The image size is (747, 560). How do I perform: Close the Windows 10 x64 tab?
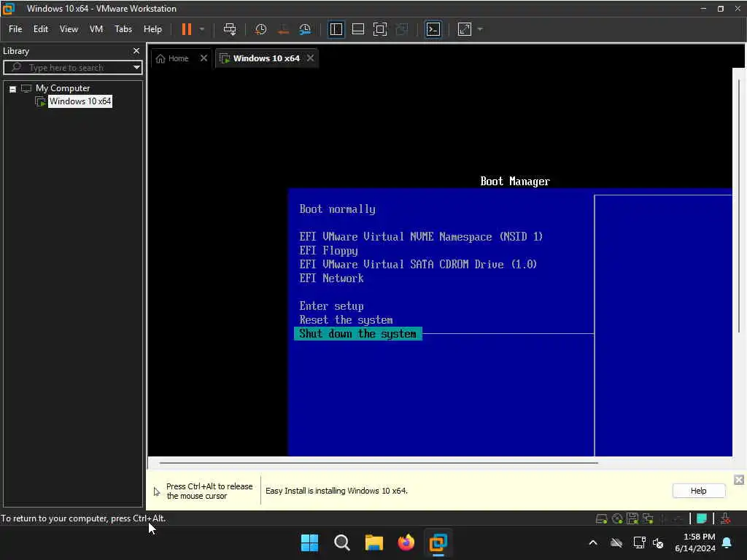tap(310, 58)
